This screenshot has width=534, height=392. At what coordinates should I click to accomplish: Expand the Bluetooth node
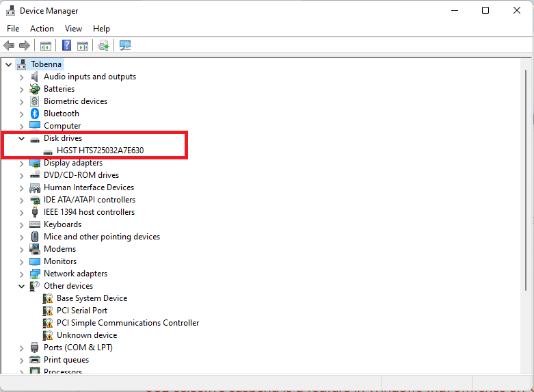[21, 114]
